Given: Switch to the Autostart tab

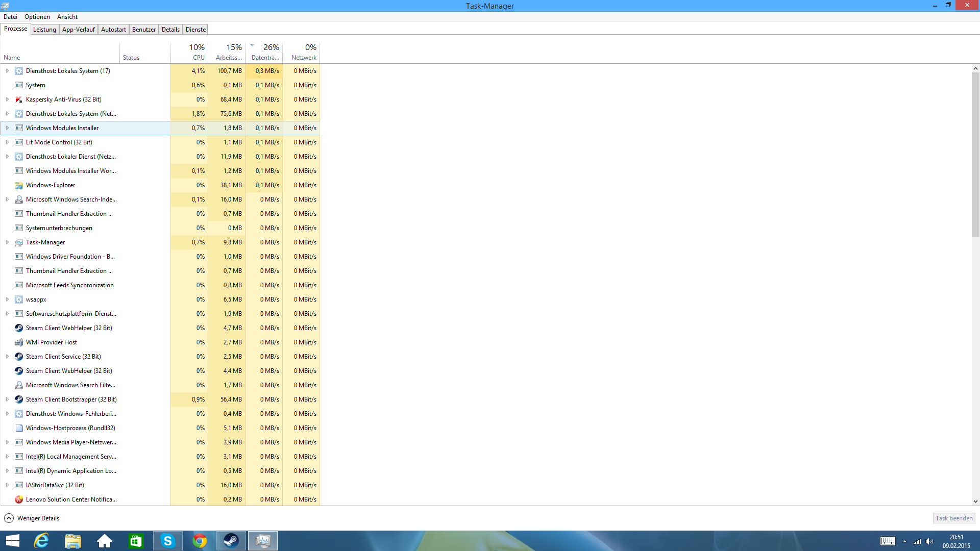Looking at the screenshot, I should pyautogui.click(x=113, y=30).
